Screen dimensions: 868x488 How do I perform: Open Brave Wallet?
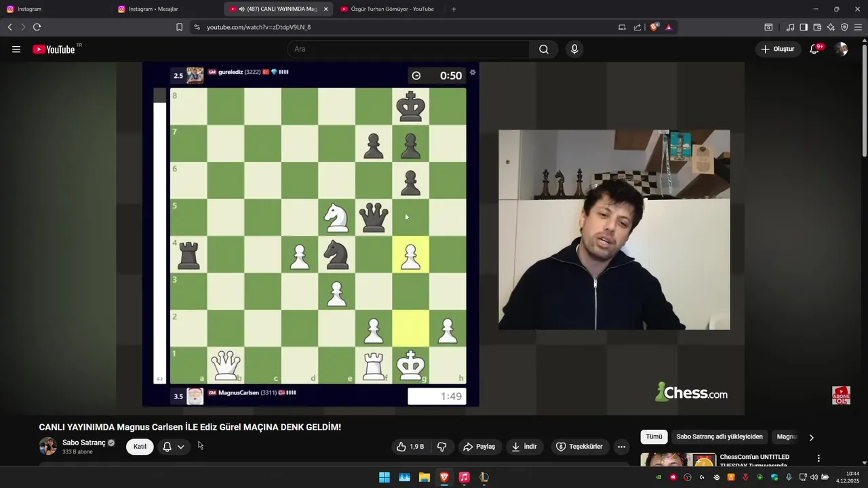pos(817,27)
